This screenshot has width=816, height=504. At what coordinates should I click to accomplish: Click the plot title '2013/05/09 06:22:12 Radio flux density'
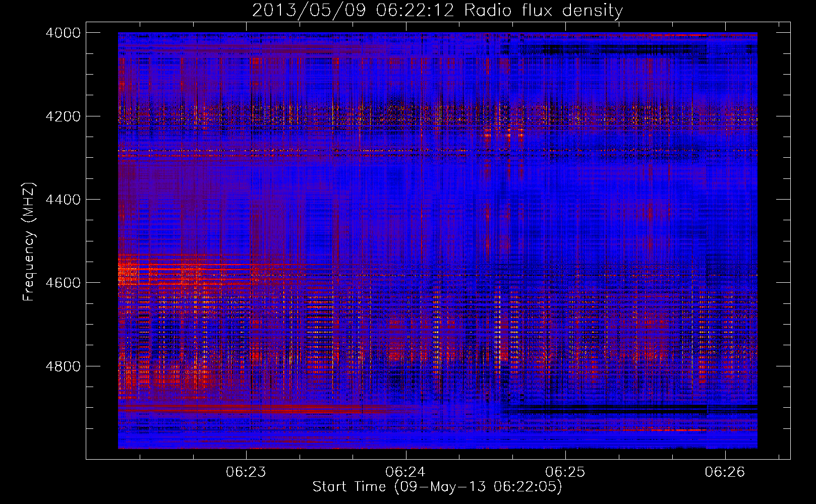tap(437, 11)
